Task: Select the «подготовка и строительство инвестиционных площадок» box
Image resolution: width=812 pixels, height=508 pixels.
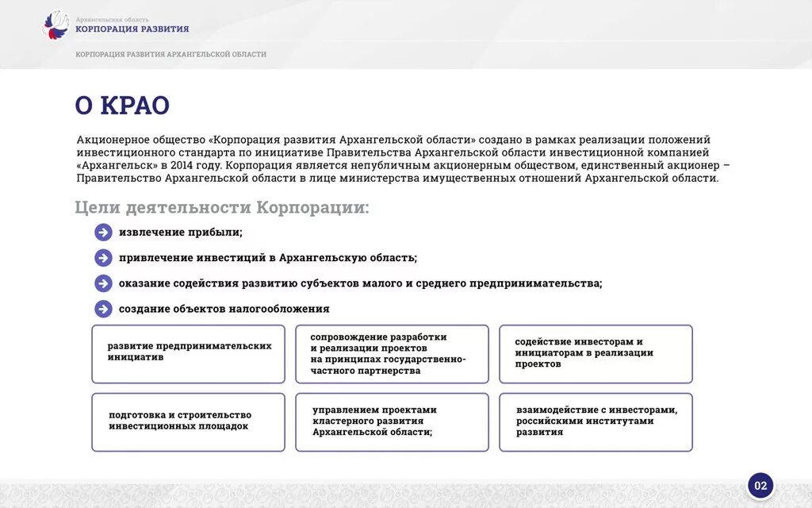Action: tap(189, 422)
